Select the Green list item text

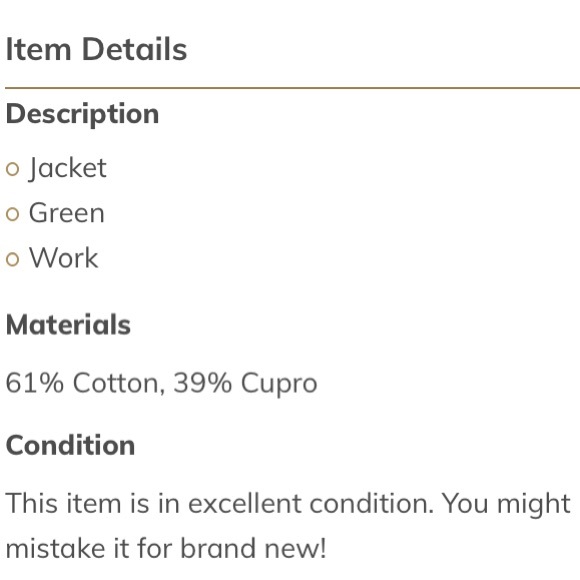click(67, 213)
